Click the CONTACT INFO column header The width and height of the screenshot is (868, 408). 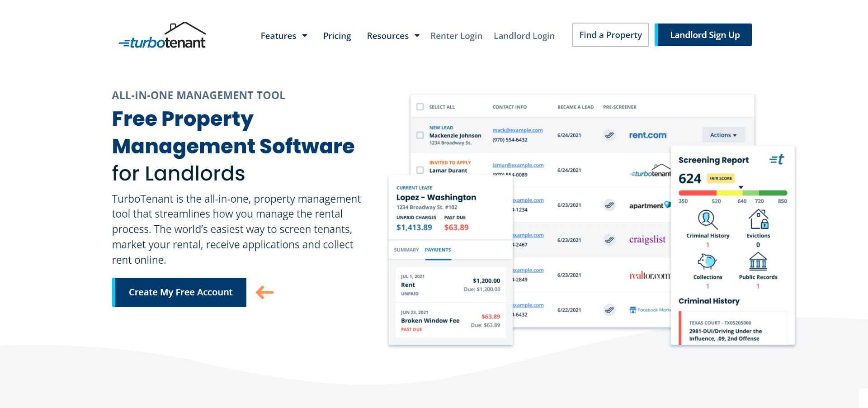click(x=509, y=107)
